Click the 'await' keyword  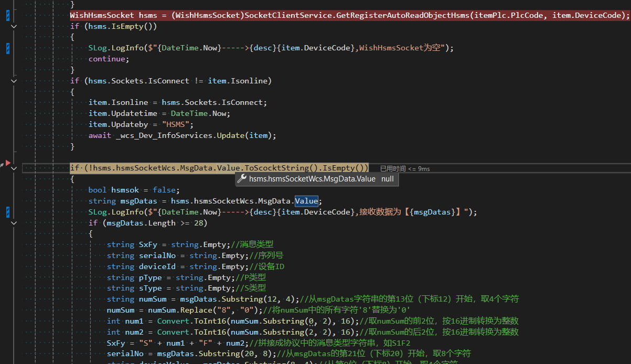point(100,135)
